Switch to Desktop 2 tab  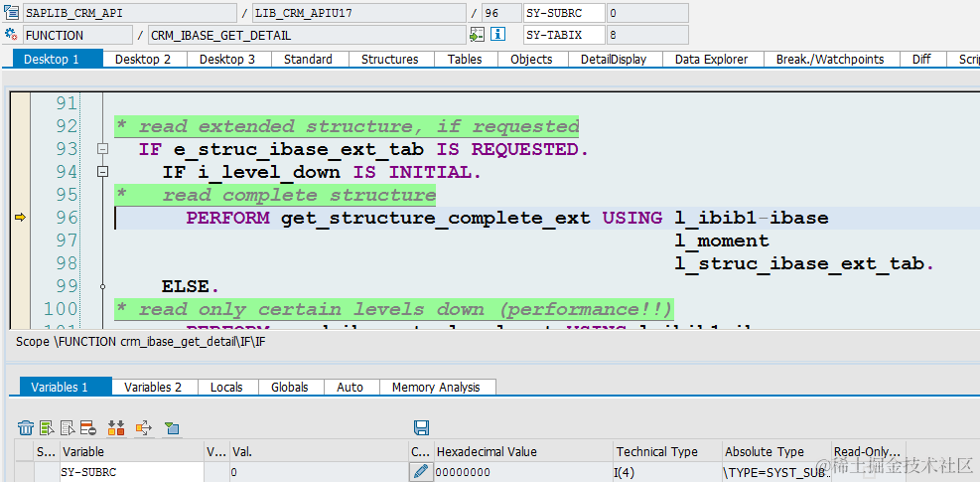click(x=143, y=60)
